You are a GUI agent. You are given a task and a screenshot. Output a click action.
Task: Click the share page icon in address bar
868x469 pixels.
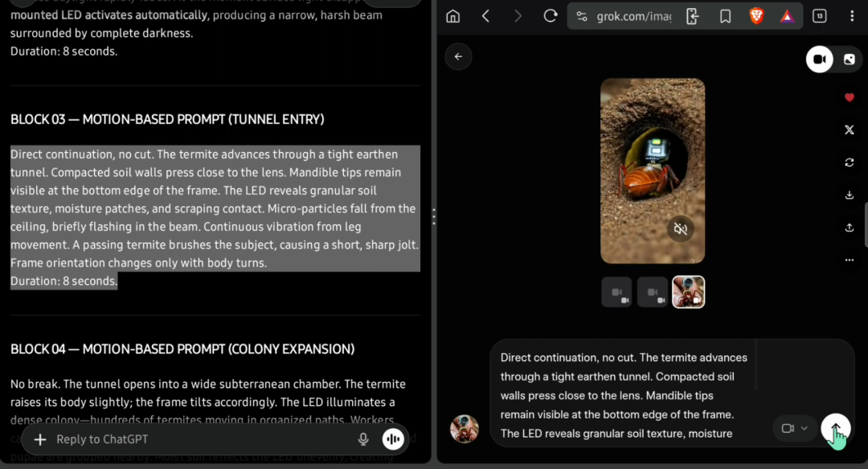[x=693, y=17]
